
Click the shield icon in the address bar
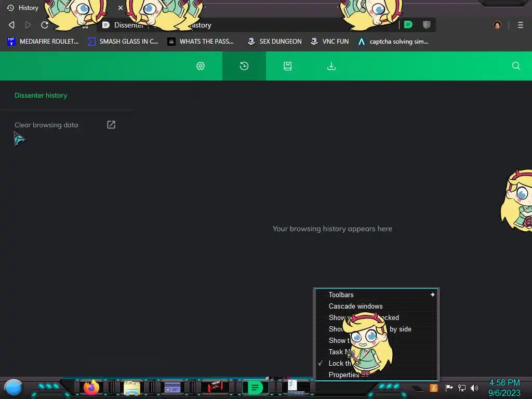click(x=427, y=24)
